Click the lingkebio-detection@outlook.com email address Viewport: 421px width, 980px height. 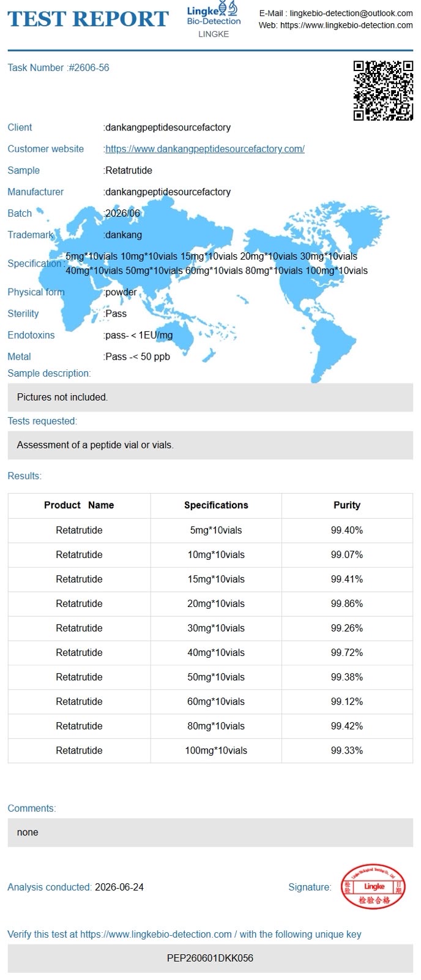click(351, 13)
